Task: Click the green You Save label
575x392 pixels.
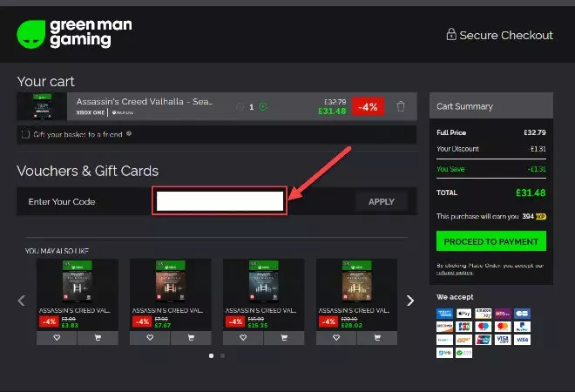Action: tap(450, 169)
